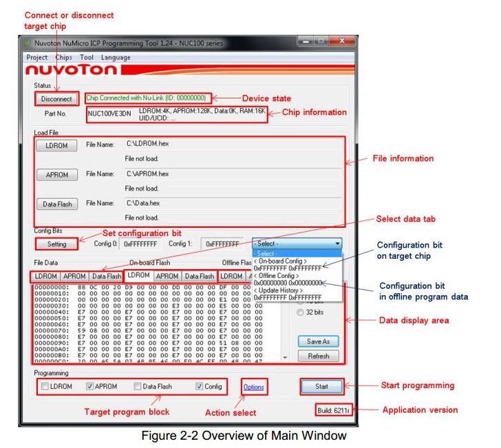Switch to File Data LDROM tab
The height and width of the screenshot is (448, 501).
tap(45, 277)
